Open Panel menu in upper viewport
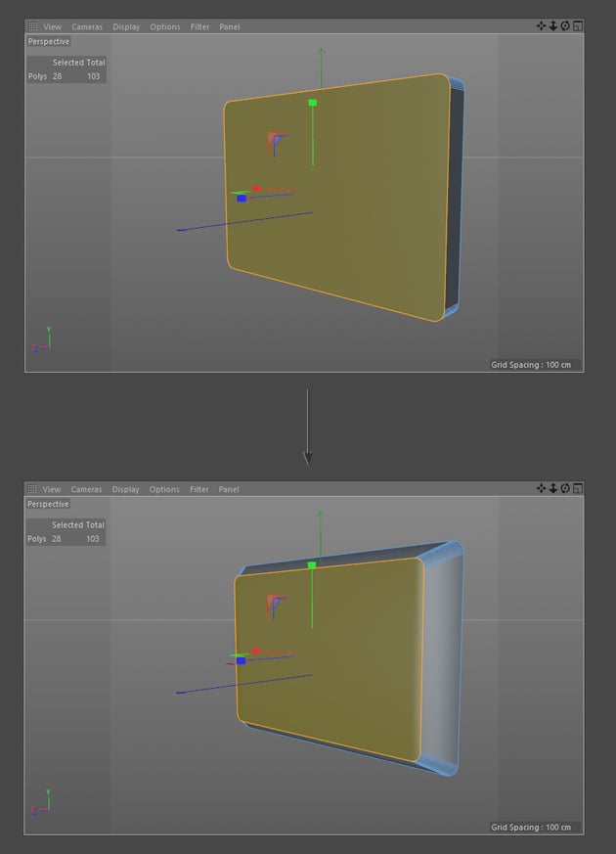This screenshot has width=616, height=854. point(230,26)
